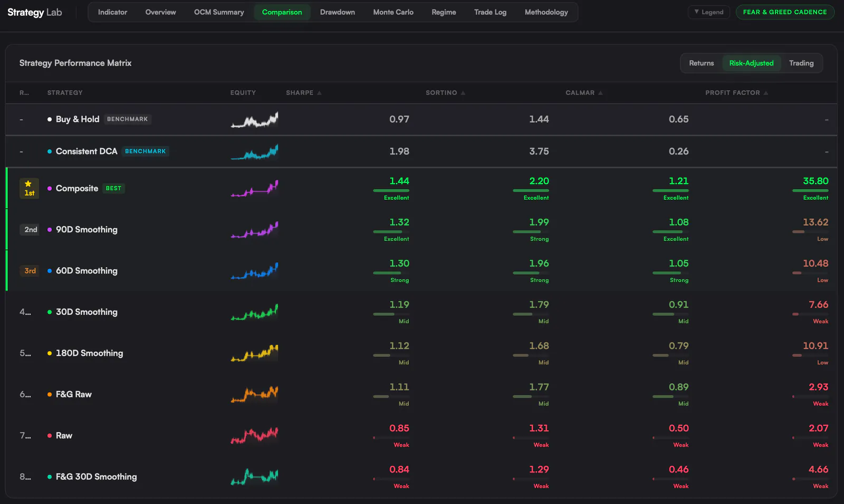Screen dimensions: 844x504
Task: Click the 60D Smoothing equity sparkline
Action: [254, 271]
